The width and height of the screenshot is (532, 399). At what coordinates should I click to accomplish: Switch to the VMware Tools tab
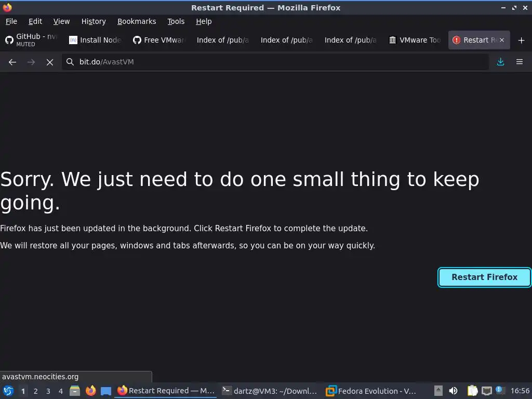pos(415,40)
